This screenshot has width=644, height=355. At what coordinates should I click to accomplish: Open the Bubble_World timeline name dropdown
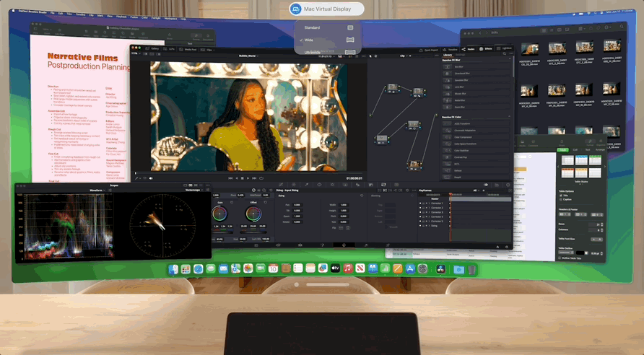[248, 56]
